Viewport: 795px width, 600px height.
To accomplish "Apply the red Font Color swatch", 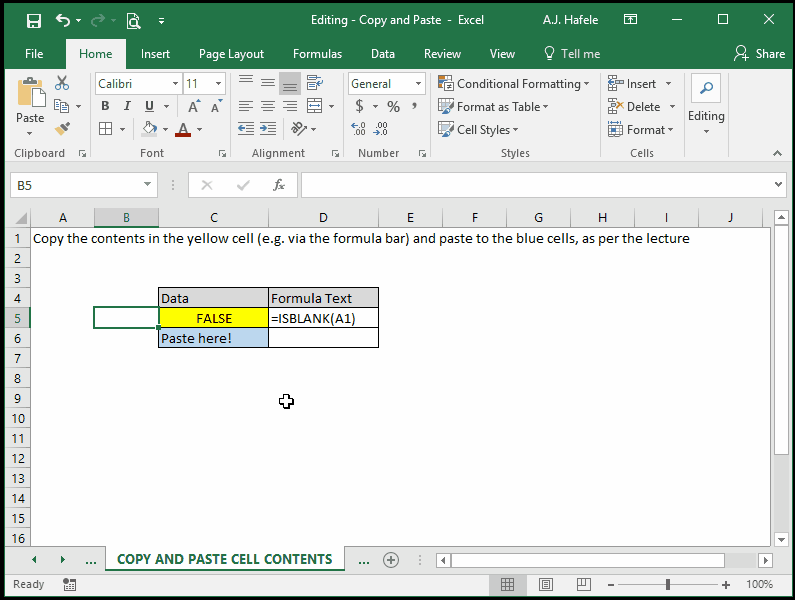I will tap(183, 129).
